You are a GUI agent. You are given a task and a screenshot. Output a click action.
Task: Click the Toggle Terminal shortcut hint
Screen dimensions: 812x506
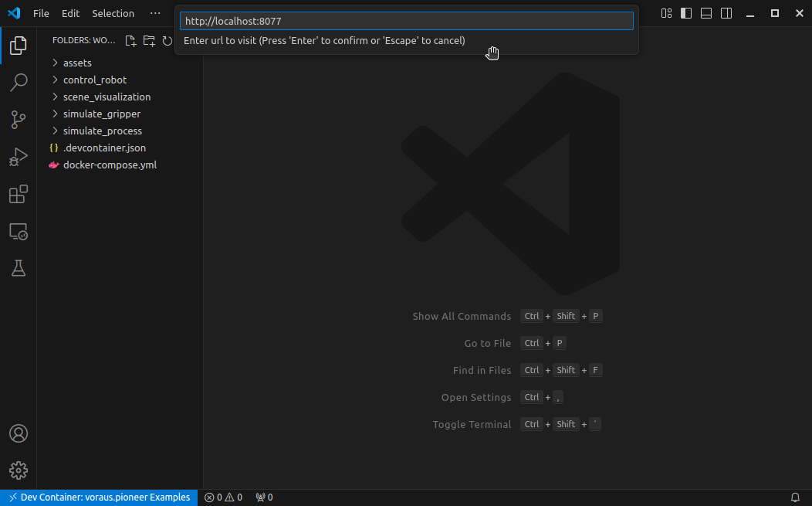[x=517, y=424]
